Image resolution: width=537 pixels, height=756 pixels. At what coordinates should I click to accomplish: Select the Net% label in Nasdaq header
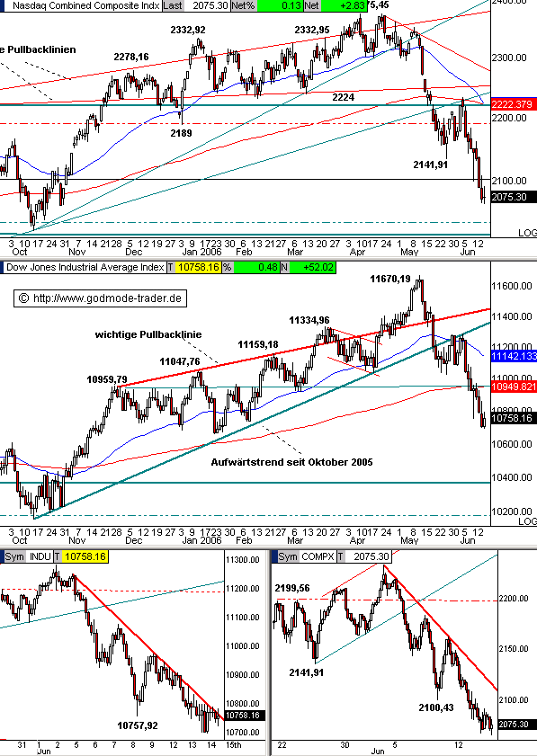point(243,5)
